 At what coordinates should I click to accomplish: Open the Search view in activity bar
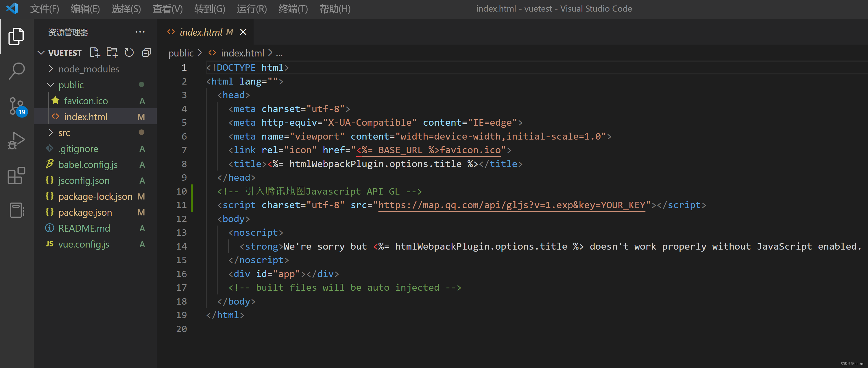(16, 71)
